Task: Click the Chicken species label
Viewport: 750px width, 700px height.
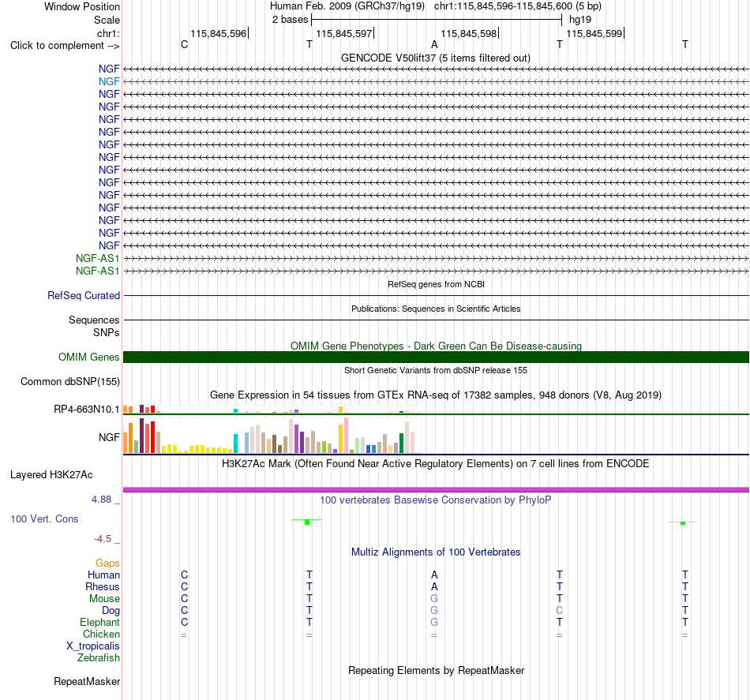Action: pos(101,634)
